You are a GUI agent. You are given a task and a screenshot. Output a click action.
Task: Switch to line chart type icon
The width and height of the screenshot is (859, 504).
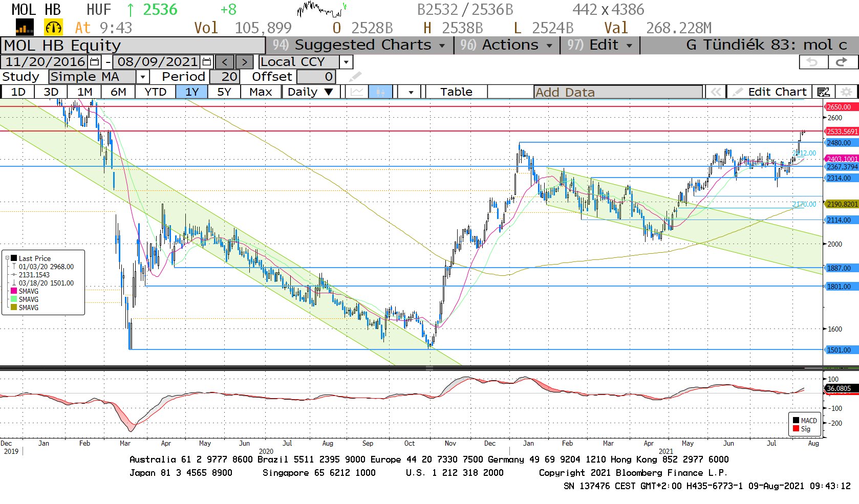(357, 92)
